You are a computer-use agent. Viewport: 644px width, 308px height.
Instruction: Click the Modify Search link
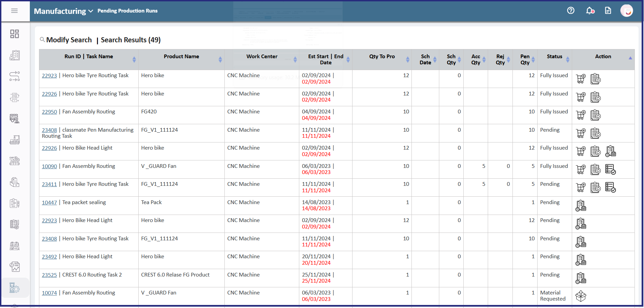[69, 40]
